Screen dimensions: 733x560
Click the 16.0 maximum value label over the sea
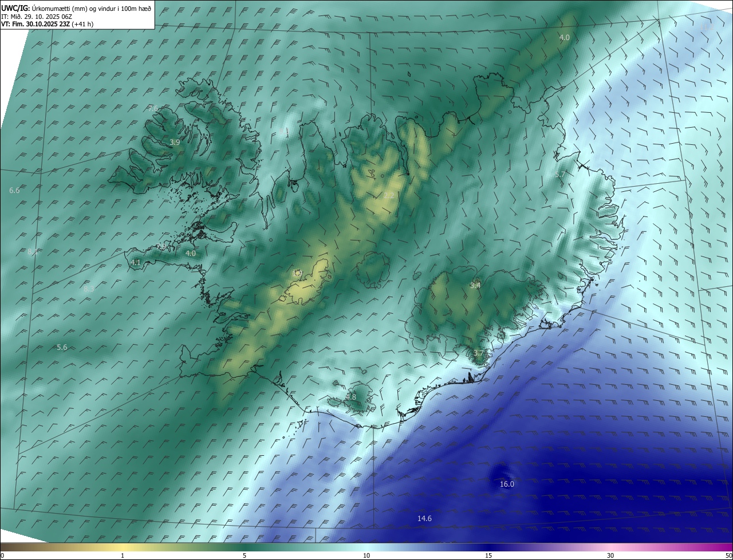(x=507, y=484)
